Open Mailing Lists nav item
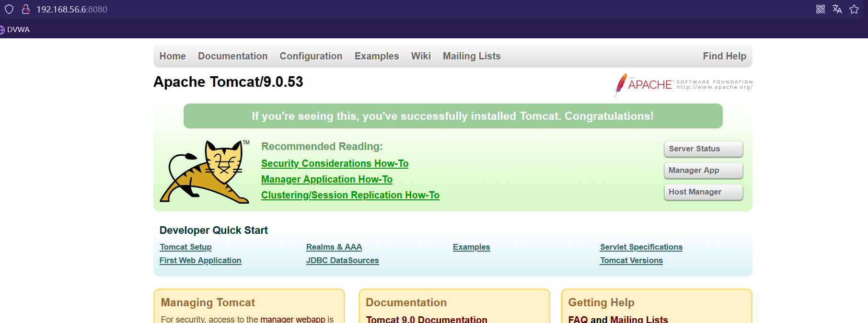868x323 pixels. [x=471, y=56]
